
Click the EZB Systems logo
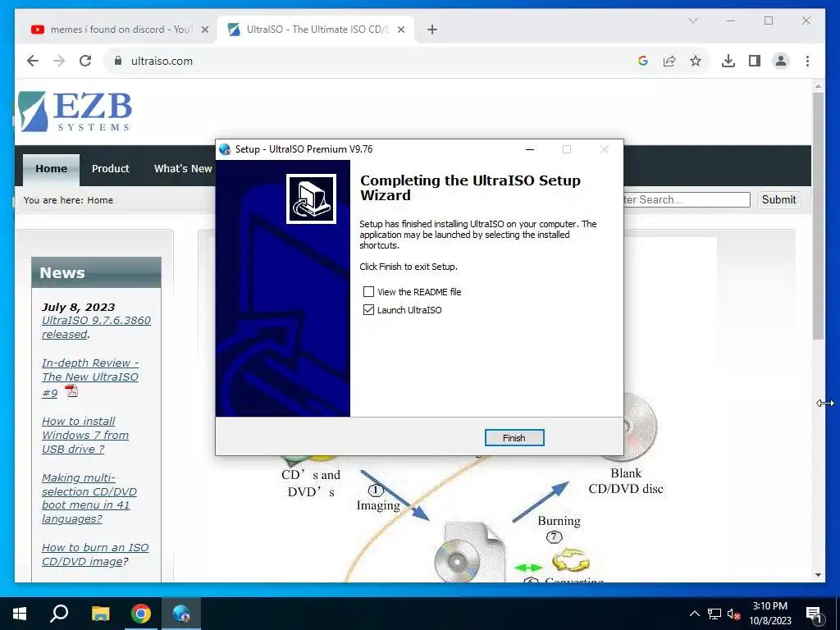click(x=75, y=112)
